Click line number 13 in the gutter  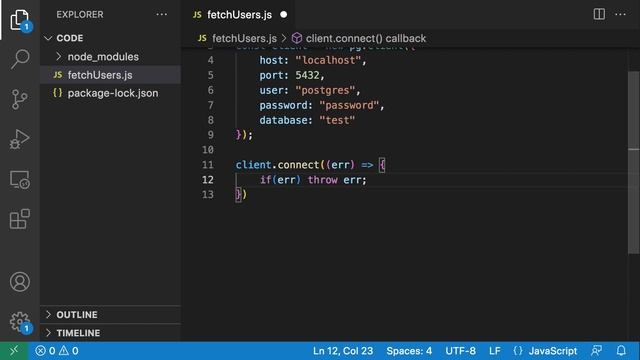pyautogui.click(x=208, y=195)
